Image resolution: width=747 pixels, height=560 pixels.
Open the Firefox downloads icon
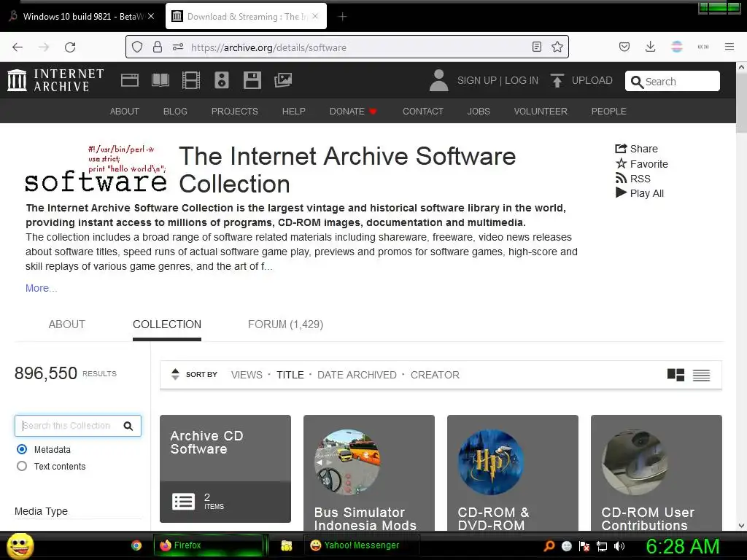(650, 47)
